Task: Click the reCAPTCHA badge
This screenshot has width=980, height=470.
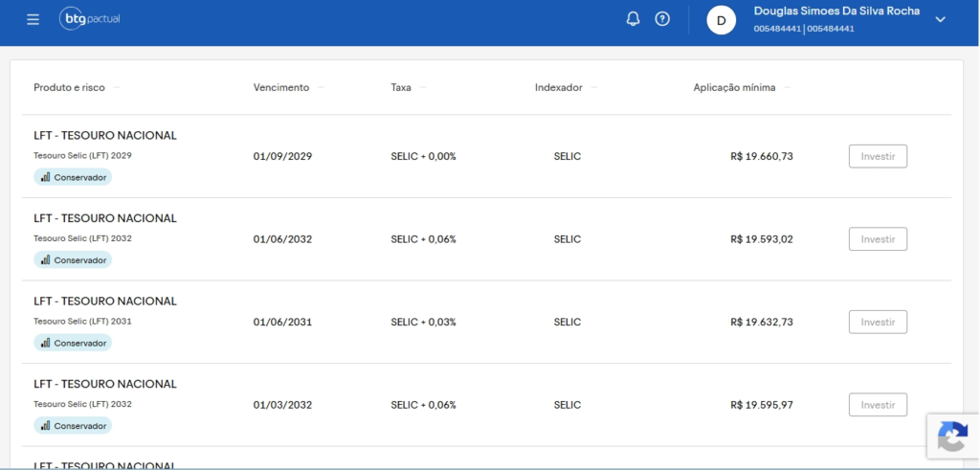Action: click(953, 436)
